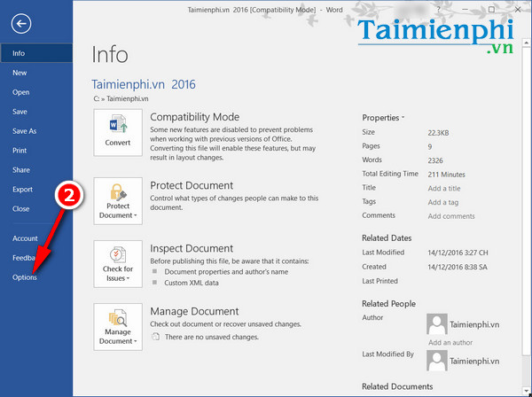The width and height of the screenshot is (532, 397).
Task: Click the Taimienphi.vn author name
Action: pos(474,324)
